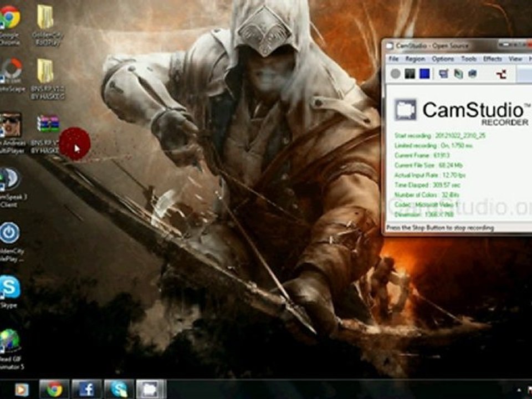Viewport: 532px width, 399px height.
Task: Click the CamStudio taskbar button
Action: pyautogui.click(x=151, y=389)
